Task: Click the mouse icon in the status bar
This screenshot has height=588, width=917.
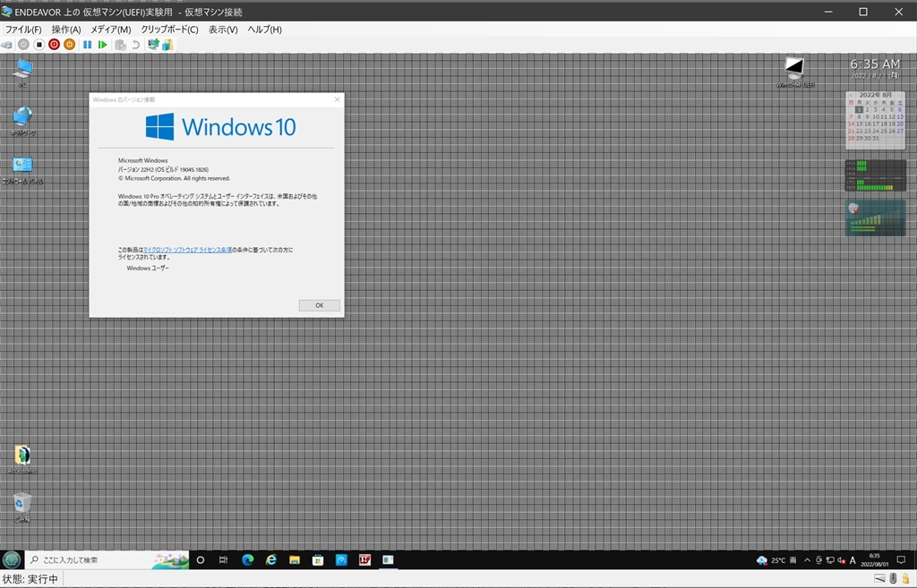Action: click(x=893, y=579)
